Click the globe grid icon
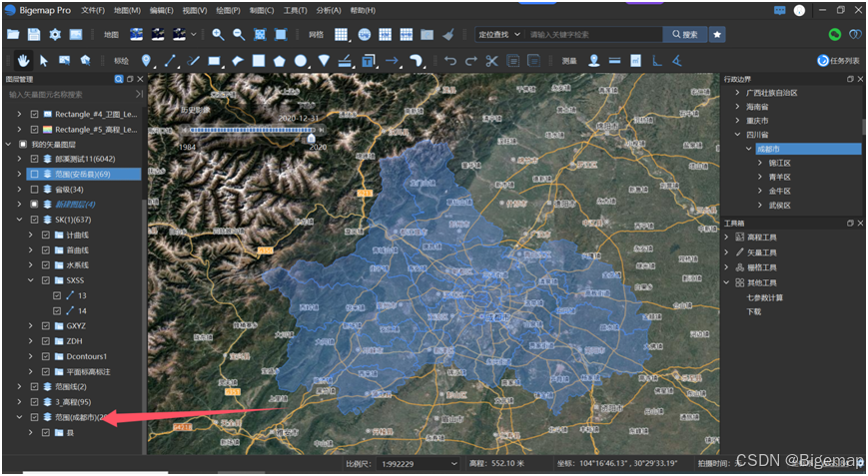Viewport: 868px width, 476px height. [365, 34]
